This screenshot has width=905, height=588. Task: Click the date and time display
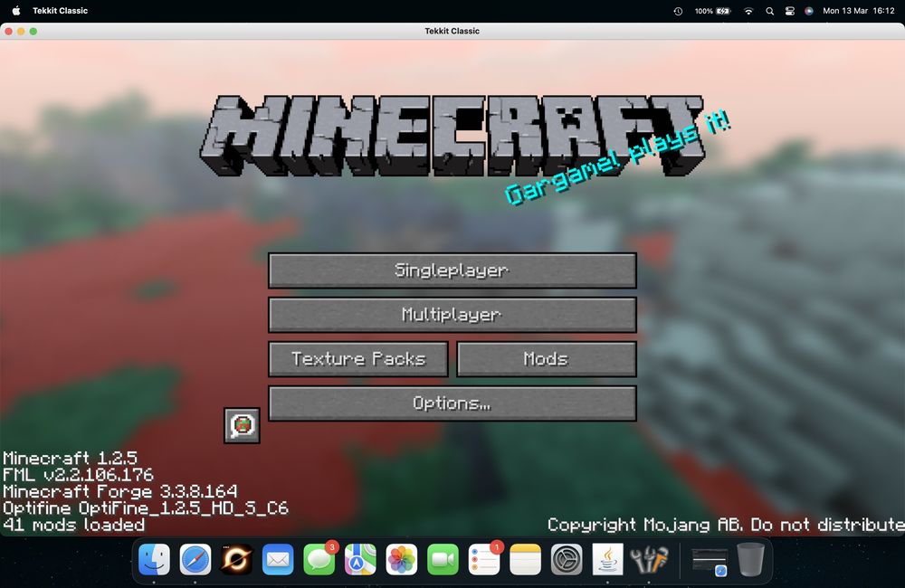coord(858,10)
